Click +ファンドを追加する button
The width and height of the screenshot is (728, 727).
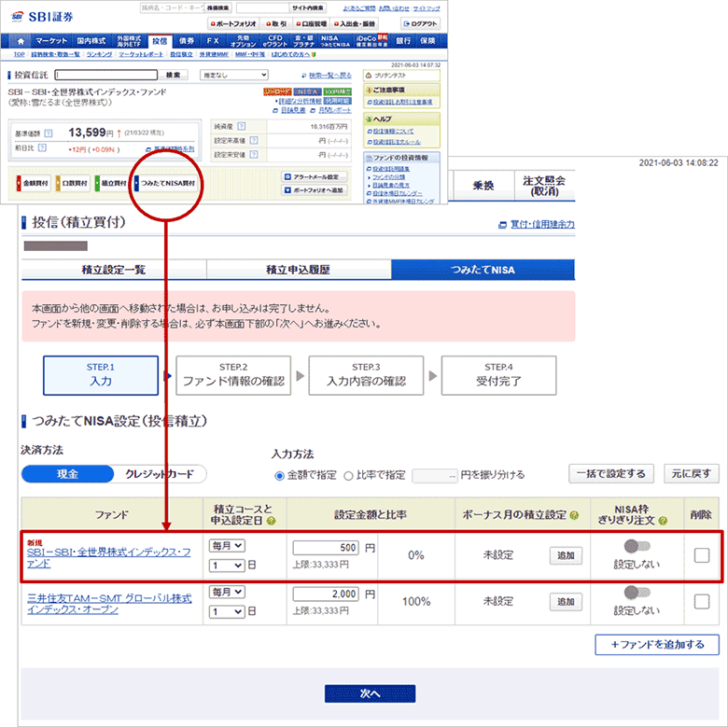(x=657, y=645)
